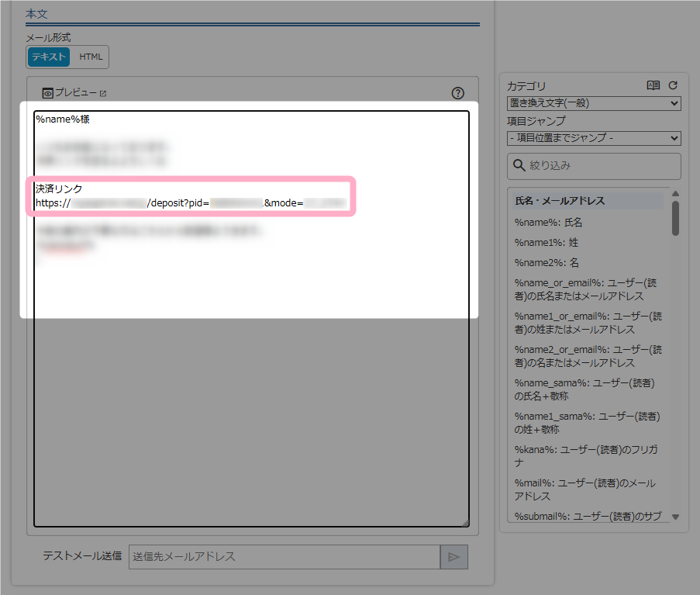Insert %name1%: 姓 placeholder
The image size is (700, 595).
[546, 242]
